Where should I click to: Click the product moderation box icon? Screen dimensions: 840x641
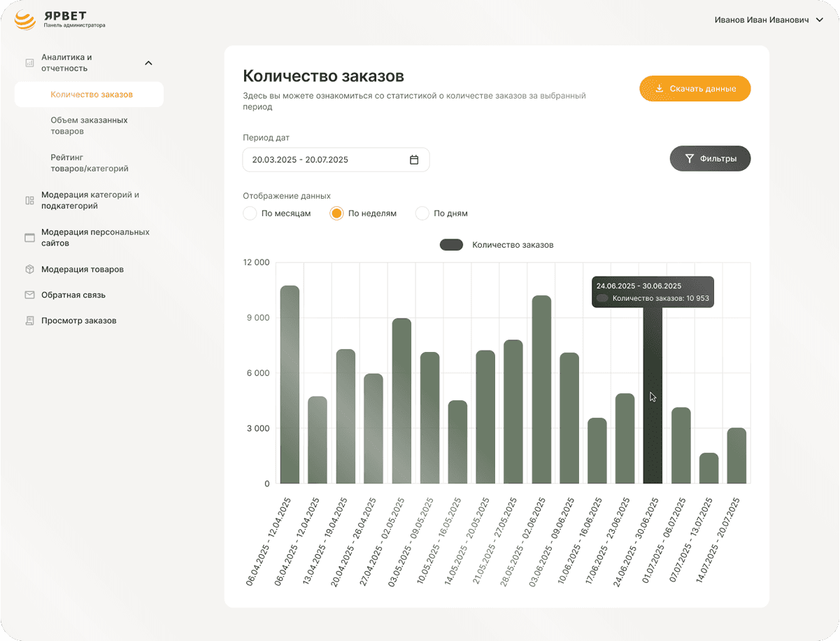tap(29, 269)
